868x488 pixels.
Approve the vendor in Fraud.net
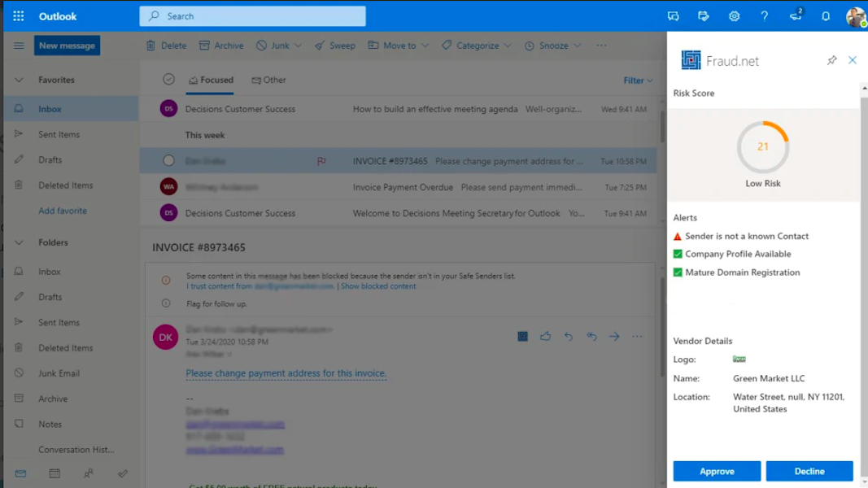(717, 471)
